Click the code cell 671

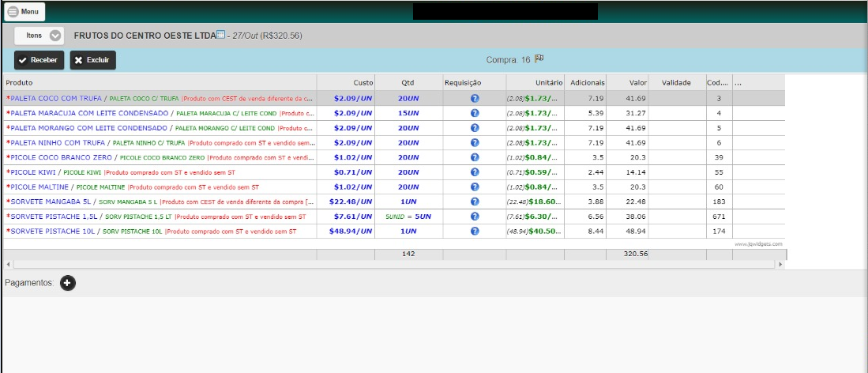719,217
